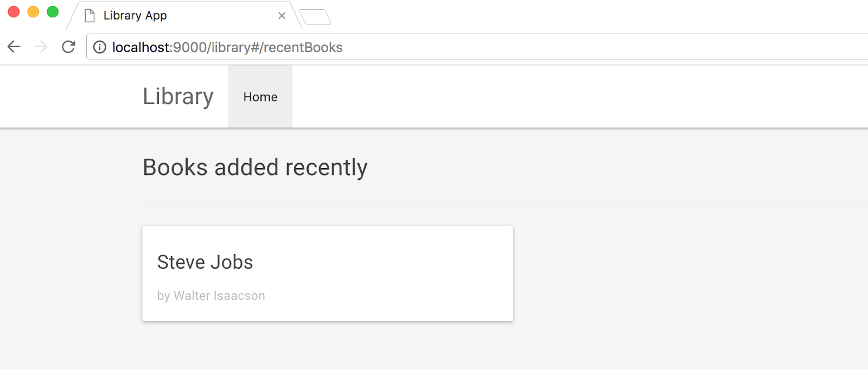Close the browser window with the red button
The height and width of the screenshot is (369, 868).
tap(14, 12)
